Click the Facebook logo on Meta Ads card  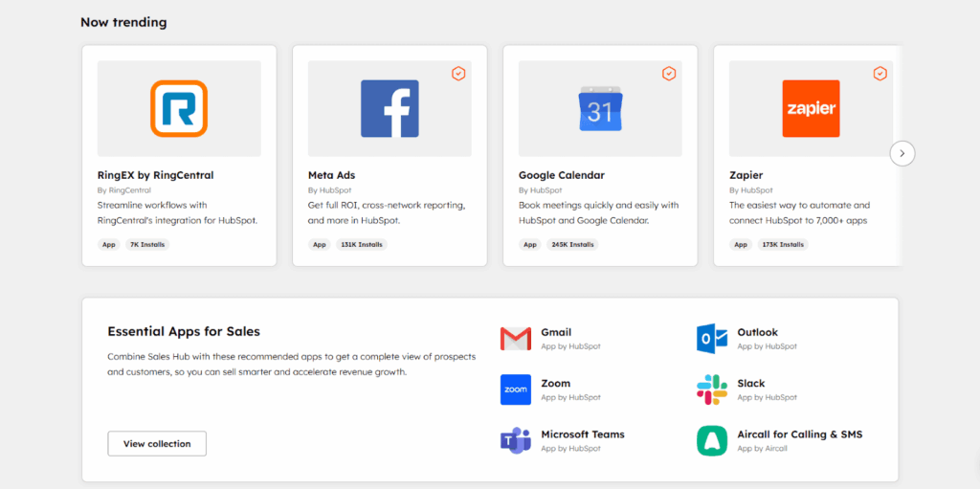point(390,108)
